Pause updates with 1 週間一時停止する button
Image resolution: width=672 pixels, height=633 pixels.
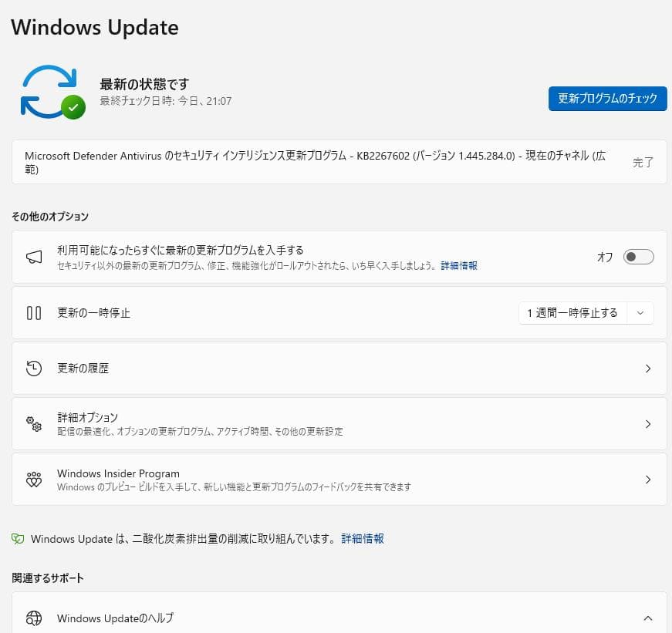click(x=572, y=313)
